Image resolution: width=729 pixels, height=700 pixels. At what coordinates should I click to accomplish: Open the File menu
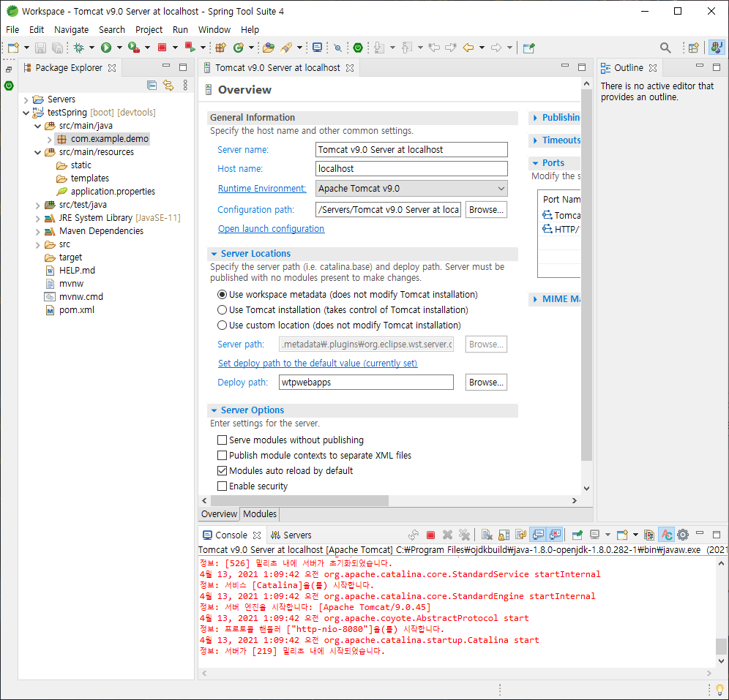12,30
